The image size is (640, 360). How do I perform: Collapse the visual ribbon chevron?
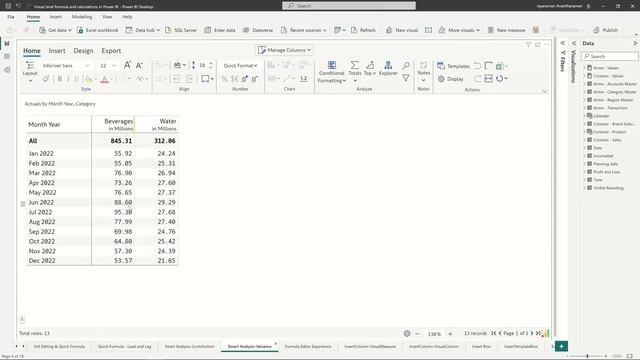click(544, 91)
